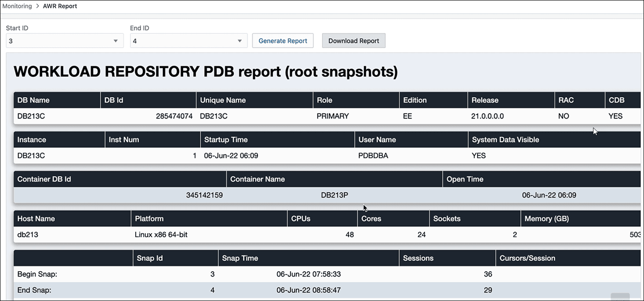
Task: Click the Cores header
Action: [x=393, y=218]
